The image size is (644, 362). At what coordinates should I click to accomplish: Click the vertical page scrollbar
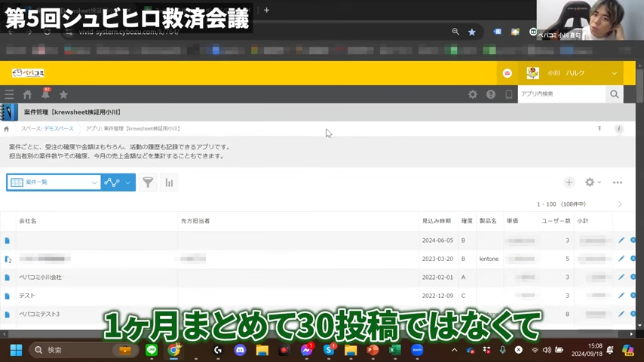click(639, 86)
